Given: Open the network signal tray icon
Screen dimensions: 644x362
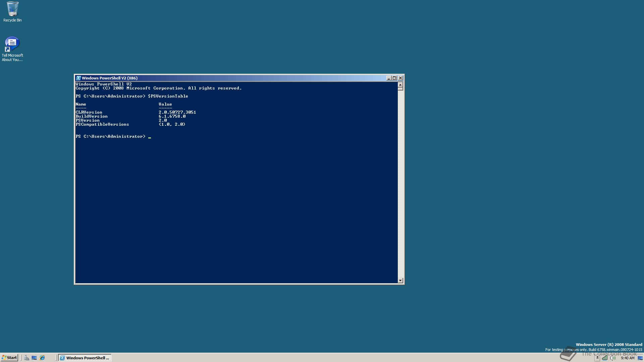Looking at the screenshot, I should 604,358.
